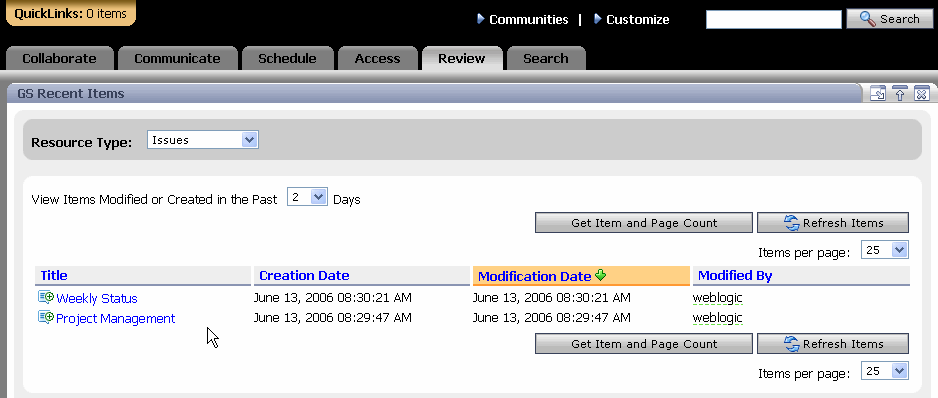Screen dimensions: 938x398
Task: Switch to the Search tab
Action: (x=546, y=59)
